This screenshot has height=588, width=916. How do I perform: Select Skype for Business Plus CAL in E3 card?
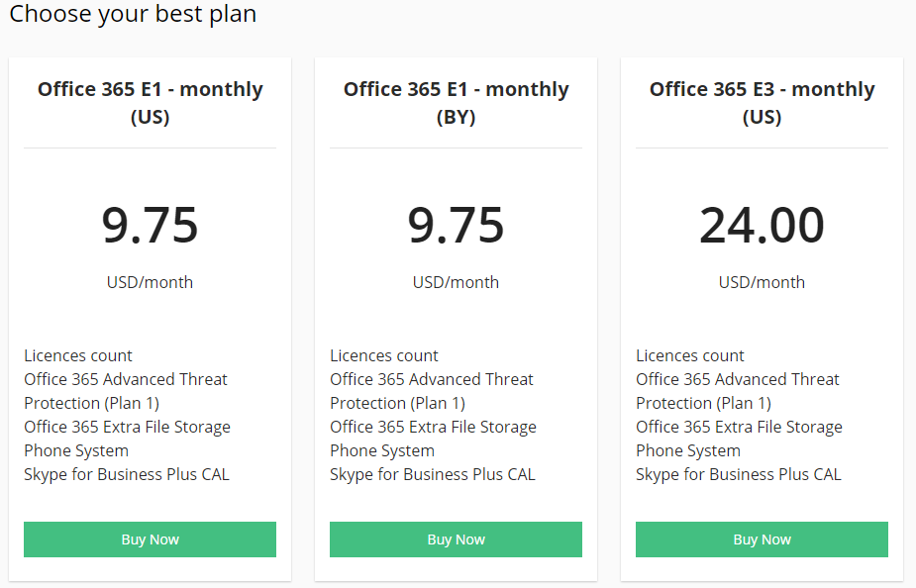(x=738, y=474)
